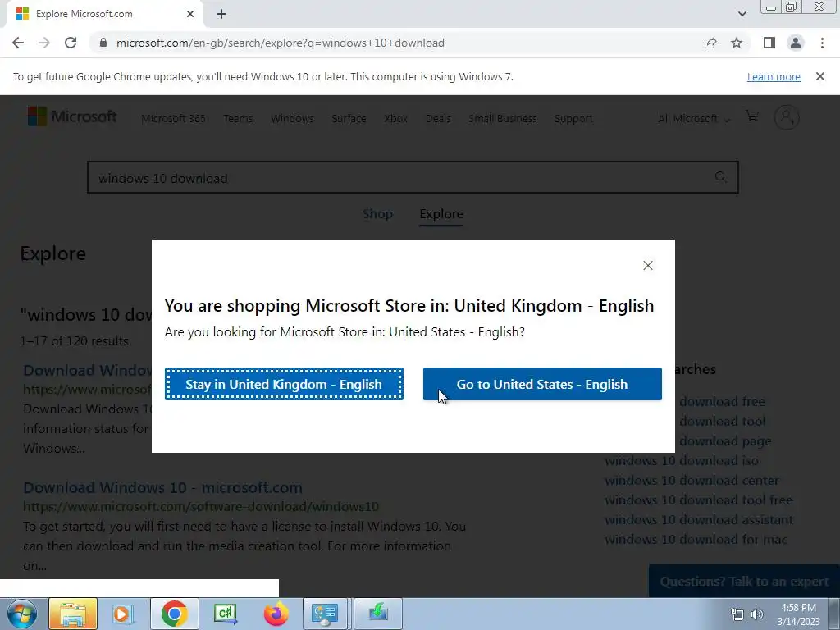Click windows 10 download center suggestion
Image resolution: width=840 pixels, height=630 pixels.
[x=692, y=481]
